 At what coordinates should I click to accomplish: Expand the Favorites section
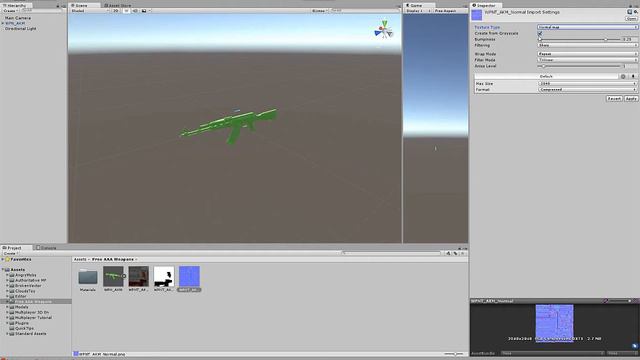(x=3, y=259)
